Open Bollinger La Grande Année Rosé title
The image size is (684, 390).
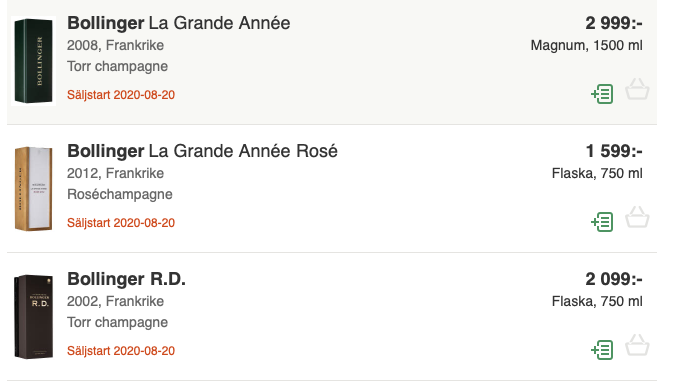202,151
